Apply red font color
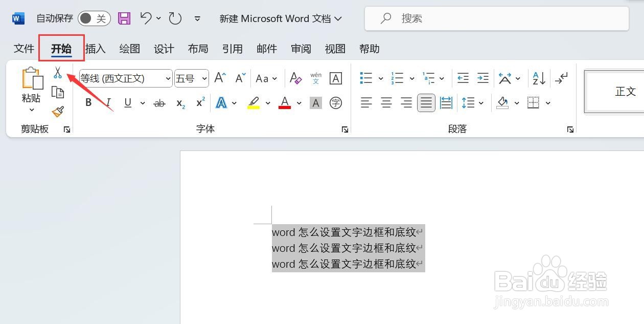This screenshot has height=324, width=644. [285, 103]
